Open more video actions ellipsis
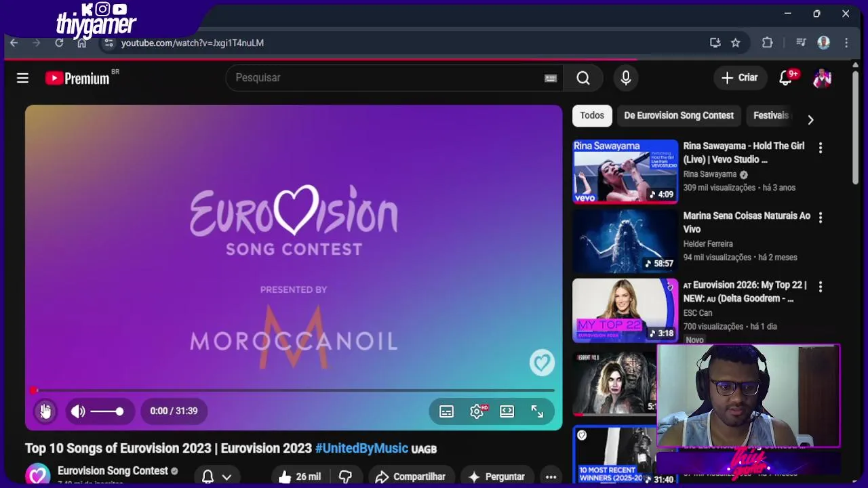 (551, 477)
